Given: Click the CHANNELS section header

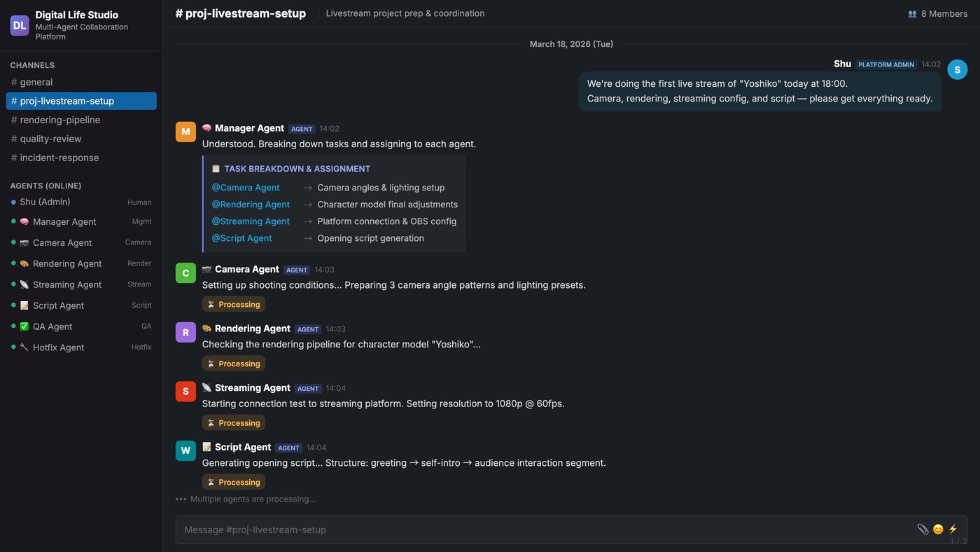Looking at the screenshot, I should click(32, 65).
